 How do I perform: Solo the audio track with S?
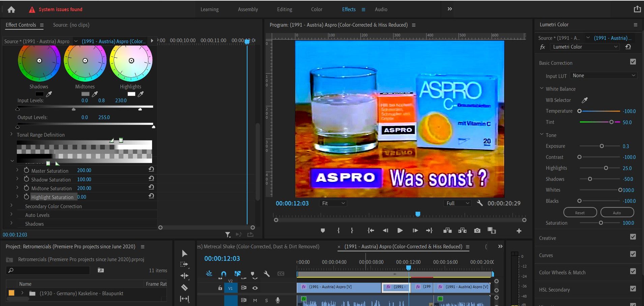[266, 300]
